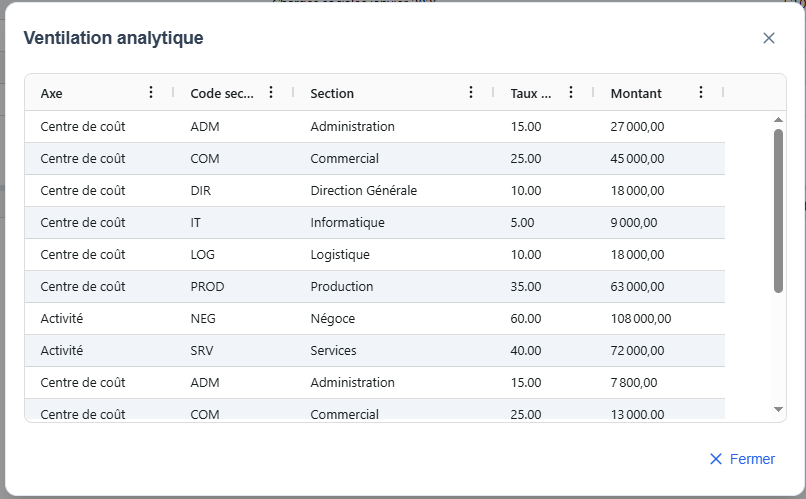Click the Fermer button
The height and width of the screenshot is (499, 806).
coord(742,459)
